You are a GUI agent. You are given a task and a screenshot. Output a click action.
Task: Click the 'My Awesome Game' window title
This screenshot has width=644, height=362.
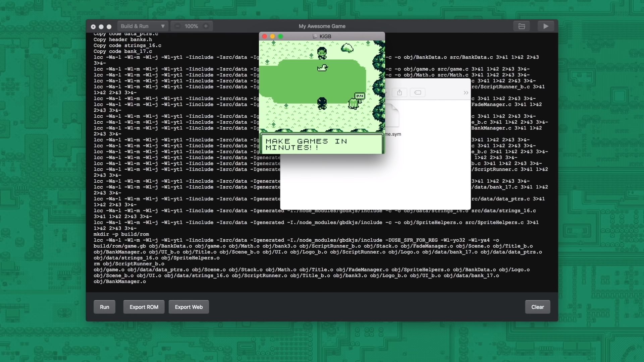click(322, 26)
